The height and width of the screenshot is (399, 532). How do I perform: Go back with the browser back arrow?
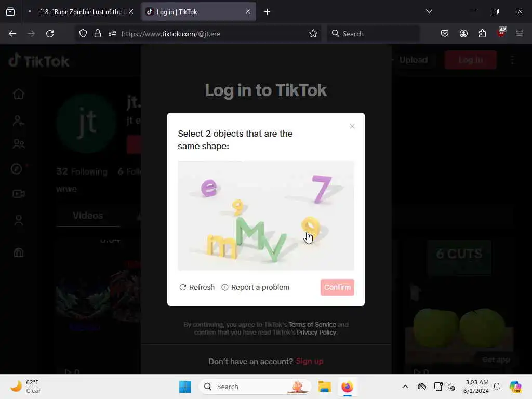(x=12, y=34)
